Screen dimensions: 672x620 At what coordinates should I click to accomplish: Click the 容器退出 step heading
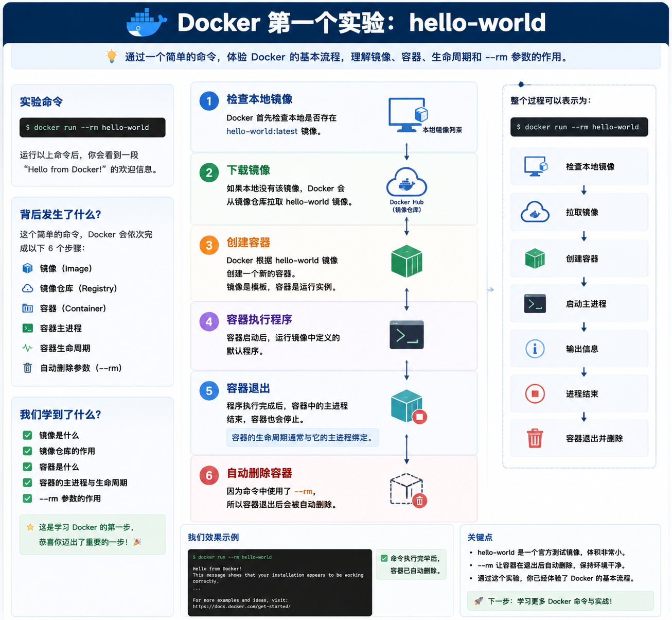(x=249, y=388)
